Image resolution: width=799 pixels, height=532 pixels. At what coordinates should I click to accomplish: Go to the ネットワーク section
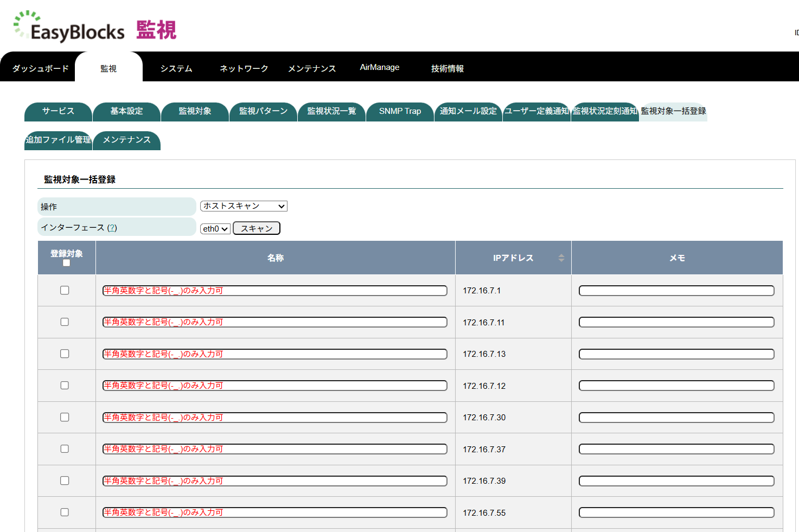[243, 68]
